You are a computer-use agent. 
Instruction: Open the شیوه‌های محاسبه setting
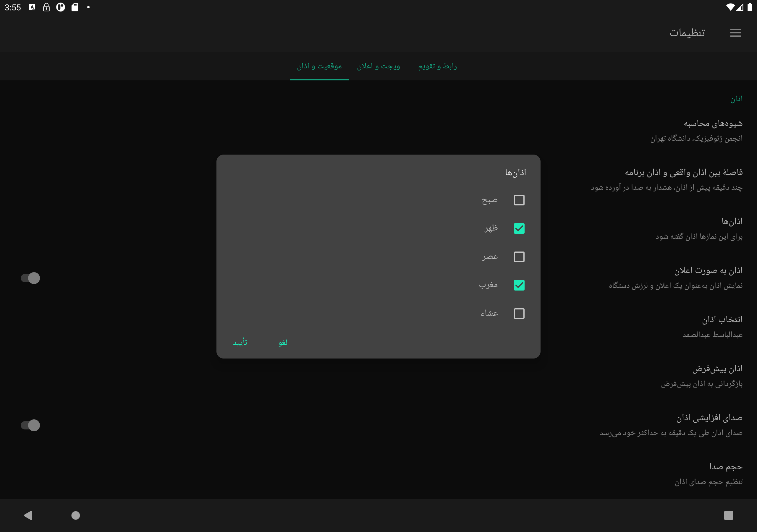(x=378, y=131)
